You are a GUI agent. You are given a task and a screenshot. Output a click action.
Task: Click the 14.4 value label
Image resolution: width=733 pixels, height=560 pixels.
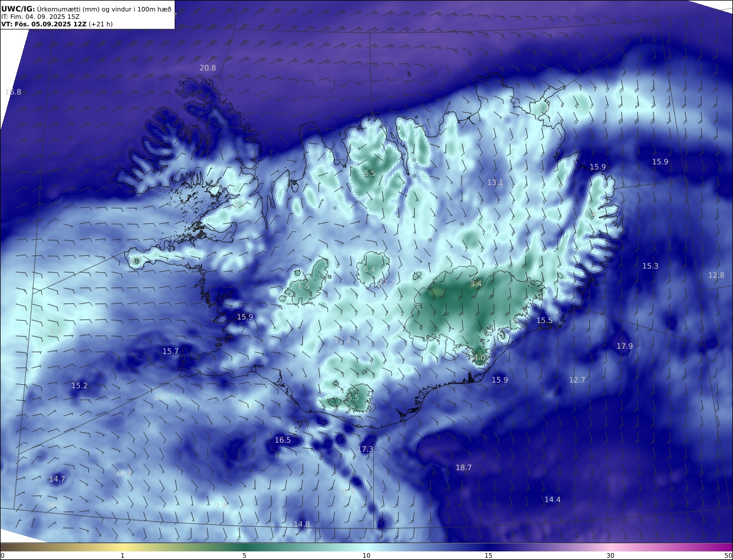coord(553,499)
